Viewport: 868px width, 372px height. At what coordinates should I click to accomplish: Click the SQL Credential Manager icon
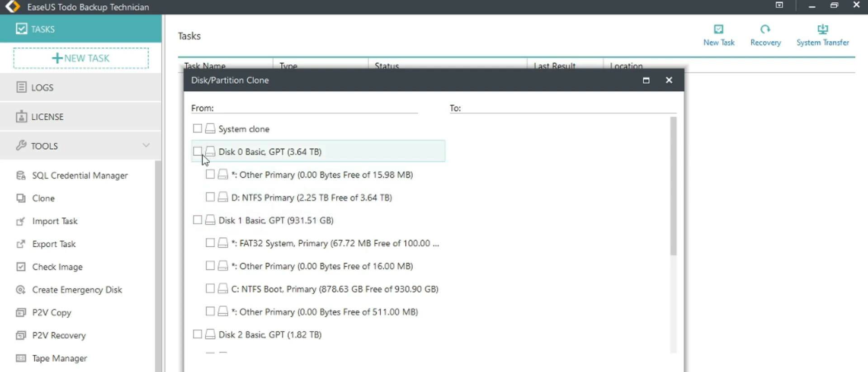point(21,175)
